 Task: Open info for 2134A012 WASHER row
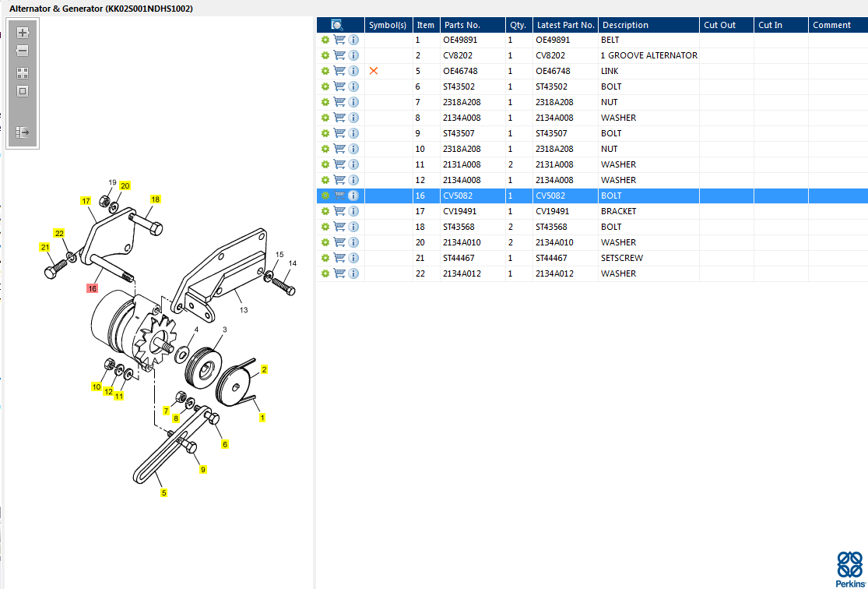pos(353,273)
